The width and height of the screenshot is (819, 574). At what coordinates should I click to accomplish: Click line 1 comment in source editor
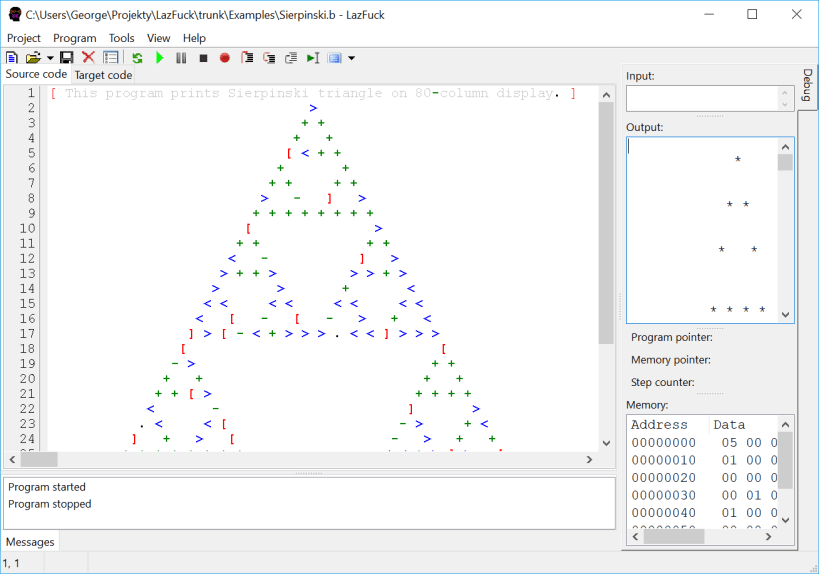point(313,93)
